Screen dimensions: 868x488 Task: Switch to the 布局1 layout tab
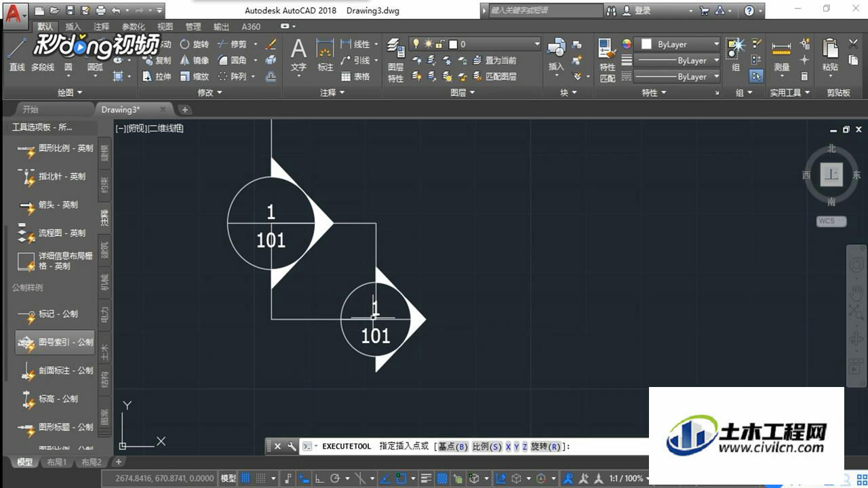pyautogui.click(x=56, y=462)
